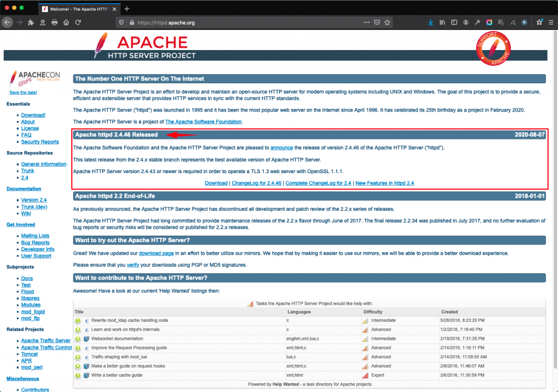Open the Contributors link
Screen dimensions: 558x392
(x=35, y=389)
